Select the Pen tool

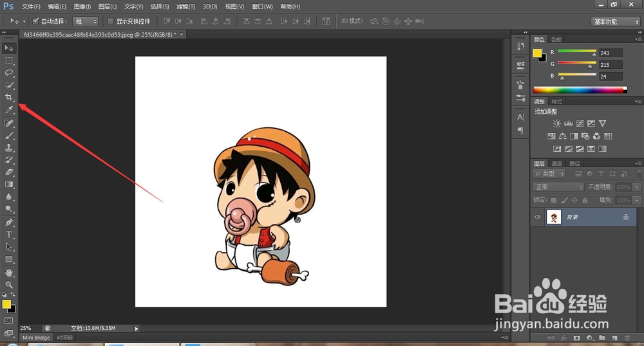click(8, 223)
